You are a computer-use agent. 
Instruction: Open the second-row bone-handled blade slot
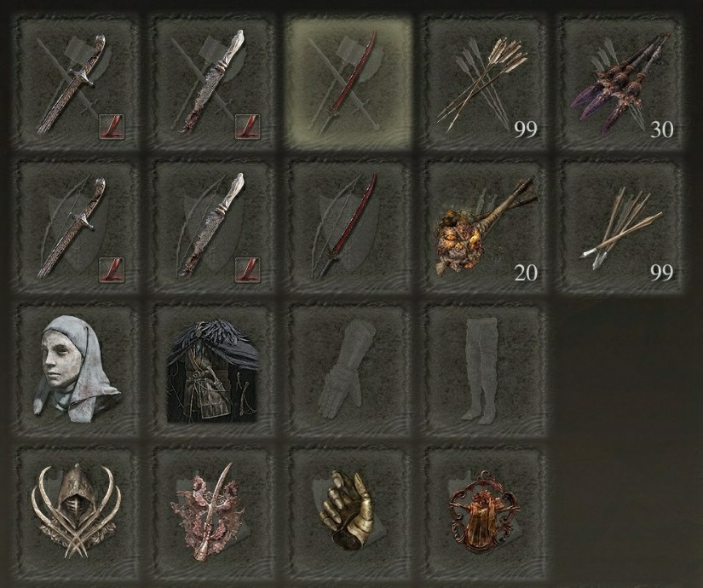[212, 227]
